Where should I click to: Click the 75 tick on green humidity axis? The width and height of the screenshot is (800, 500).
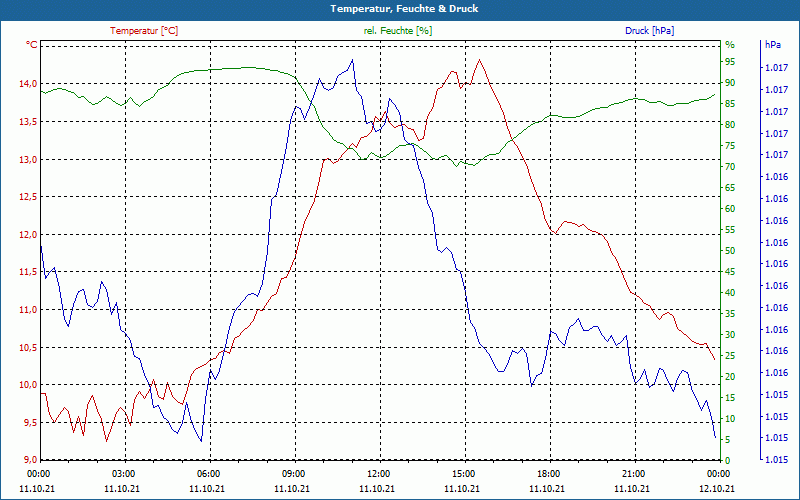point(730,146)
